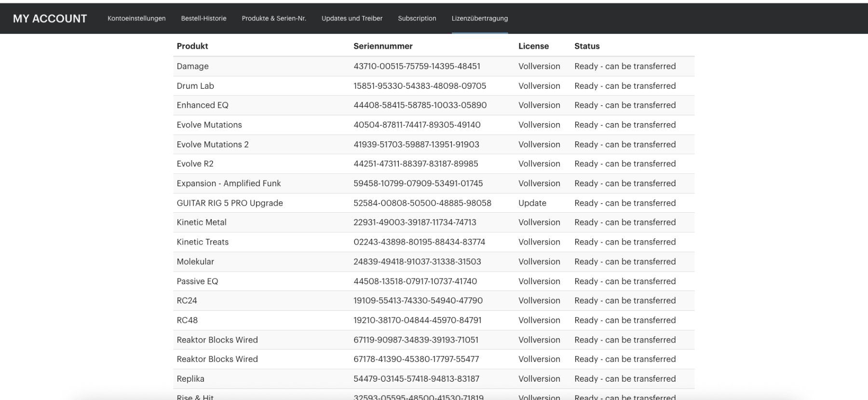The image size is (868, 400).
Task: Click the Status column header
Action: click(587, 46)
